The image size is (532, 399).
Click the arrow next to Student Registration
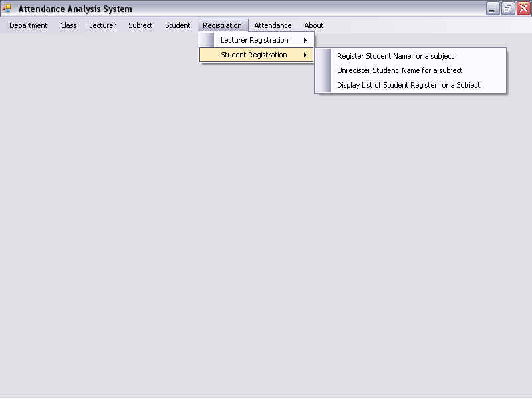305,55
